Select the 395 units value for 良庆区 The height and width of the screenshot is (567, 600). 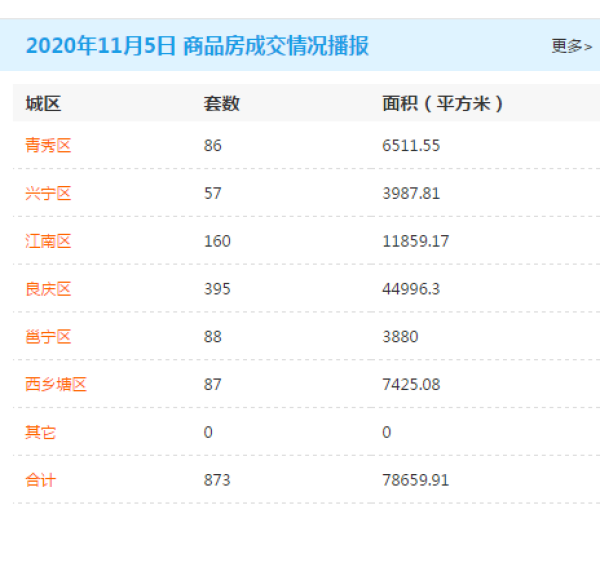217,289
